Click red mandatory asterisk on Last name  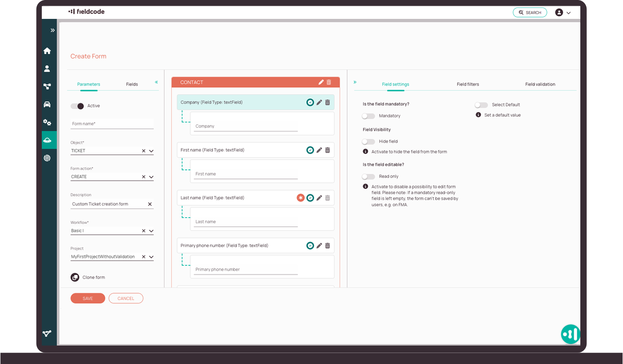click(301, 198)
